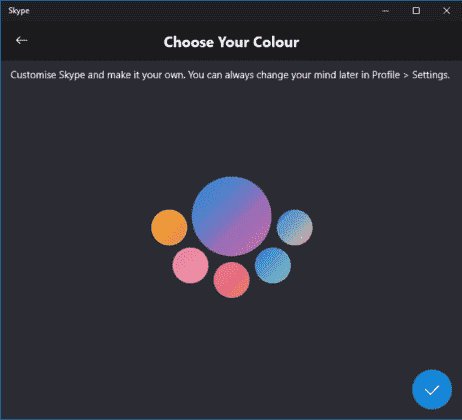Pick the light pink colour circle
This screenshot has height=420, width=462.
(191, 265)
